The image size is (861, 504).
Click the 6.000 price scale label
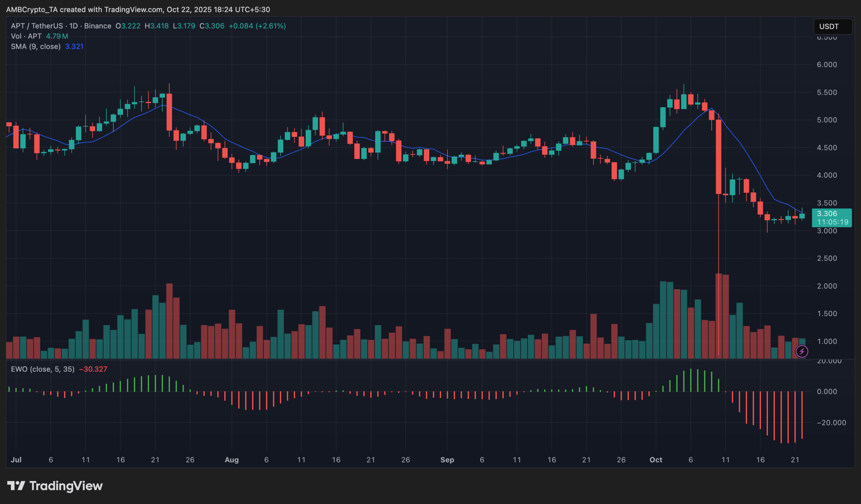826,65
